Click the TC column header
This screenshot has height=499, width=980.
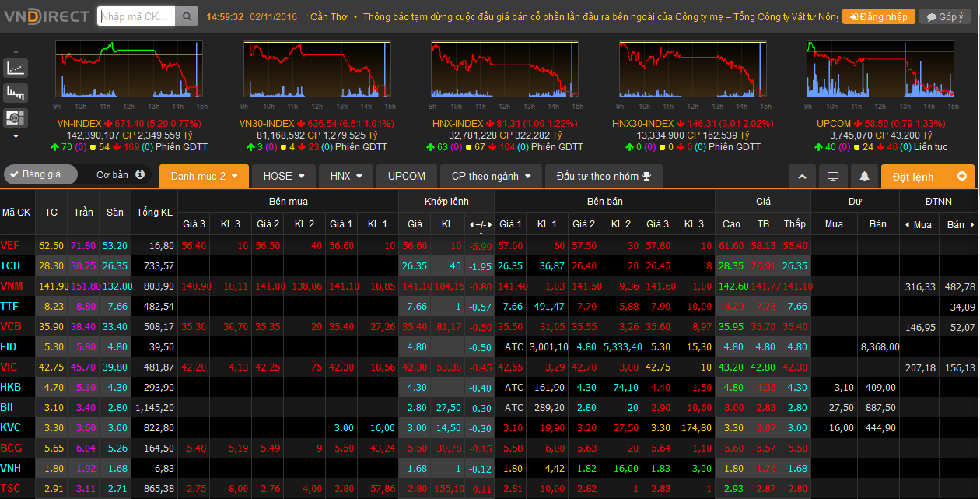click(x=51, y=212)
